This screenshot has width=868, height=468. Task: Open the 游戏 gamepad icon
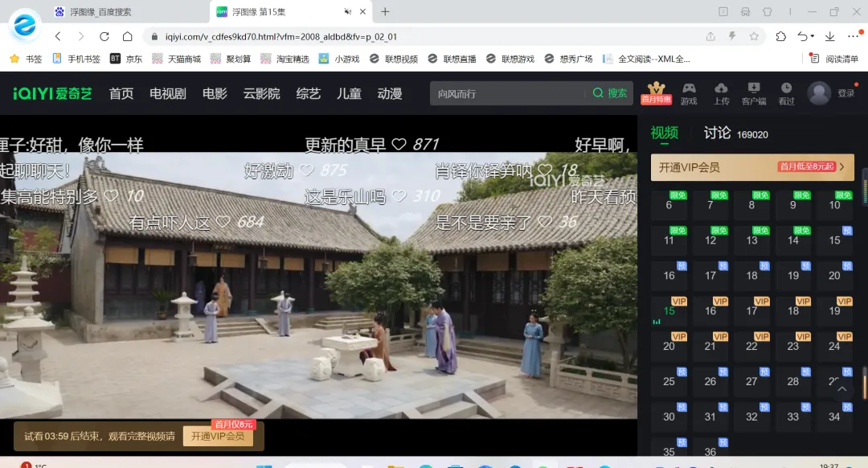pos(689,93)
